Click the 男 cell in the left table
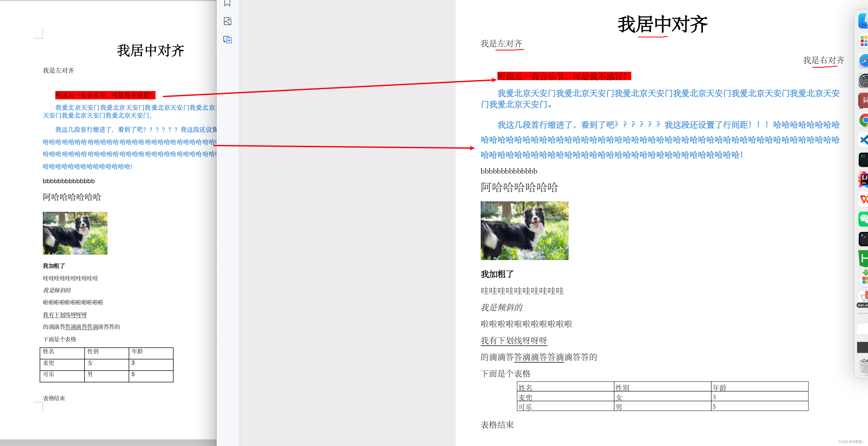Viewport: 868px width, 446px height. (x=106, y=376)
